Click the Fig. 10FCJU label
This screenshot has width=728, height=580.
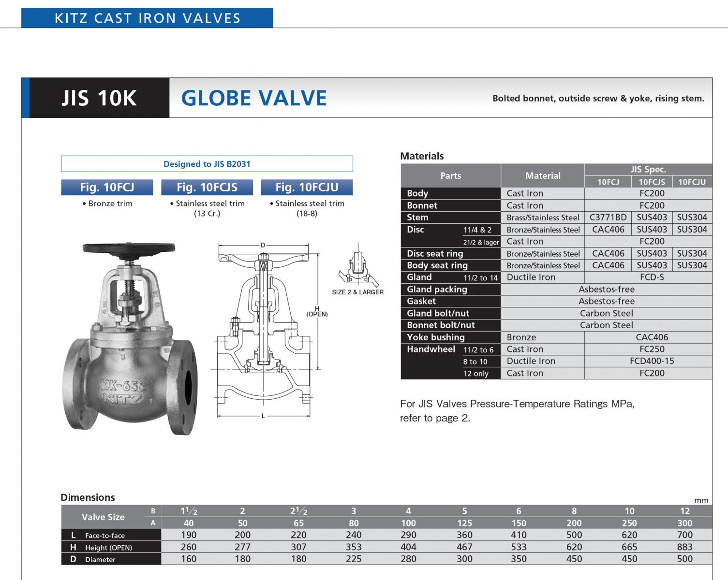(307, 187)
